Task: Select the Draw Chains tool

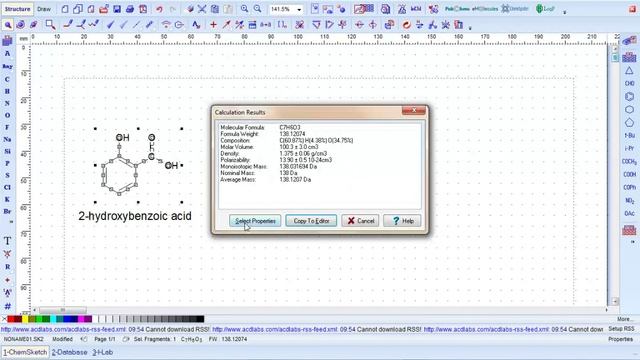Action: click(94, 25)
